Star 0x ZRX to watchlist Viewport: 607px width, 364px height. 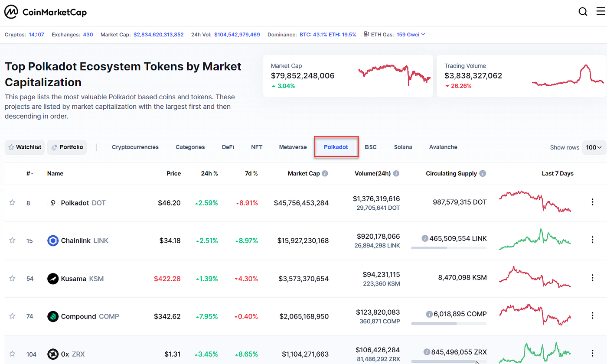(x=12, y=354)
